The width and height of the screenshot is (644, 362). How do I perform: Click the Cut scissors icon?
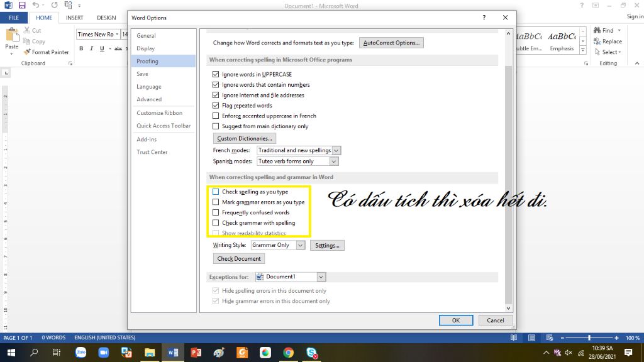[27, 30]
